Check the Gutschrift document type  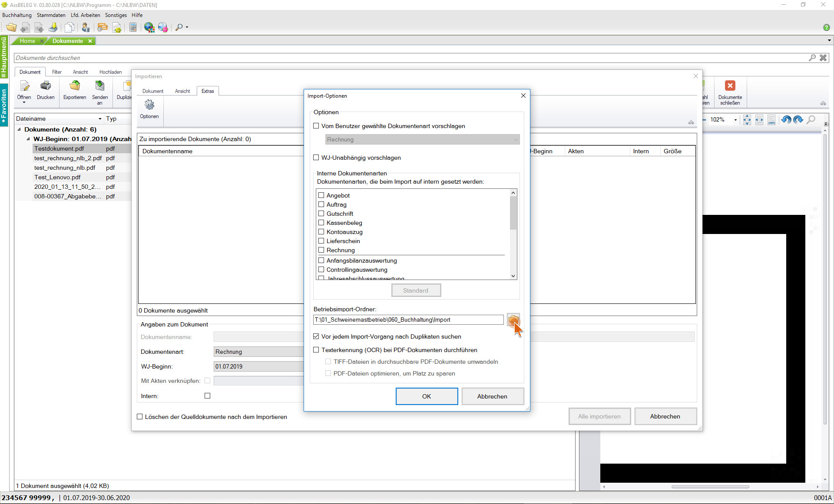pyautogui.click(x=321, y=214)
